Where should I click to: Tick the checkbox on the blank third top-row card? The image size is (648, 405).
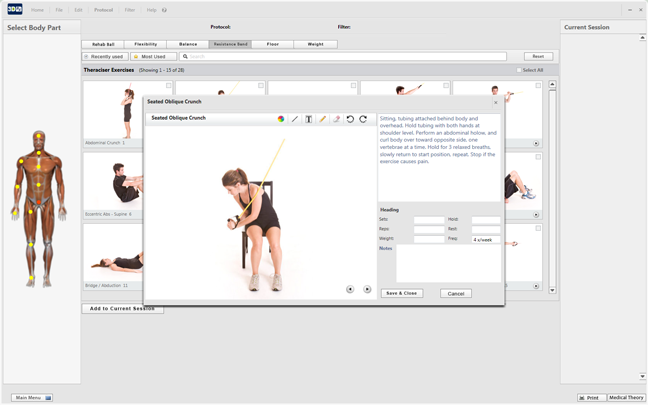click(353, 86)
